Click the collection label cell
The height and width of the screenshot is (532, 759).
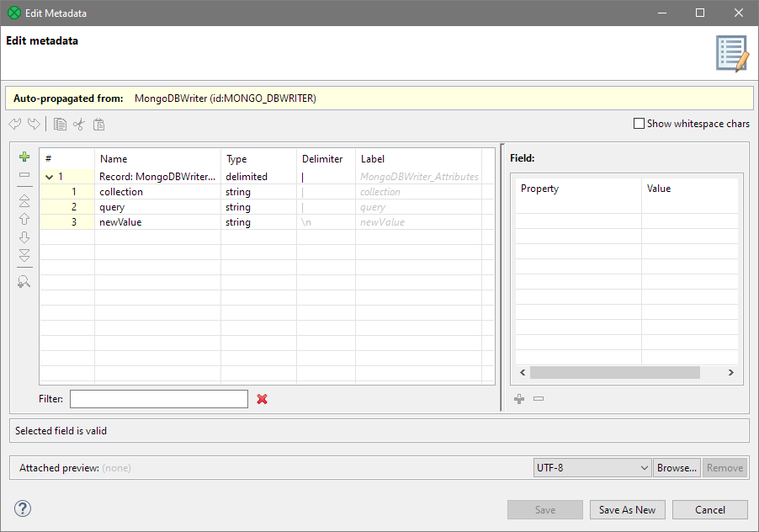point(419,192)
